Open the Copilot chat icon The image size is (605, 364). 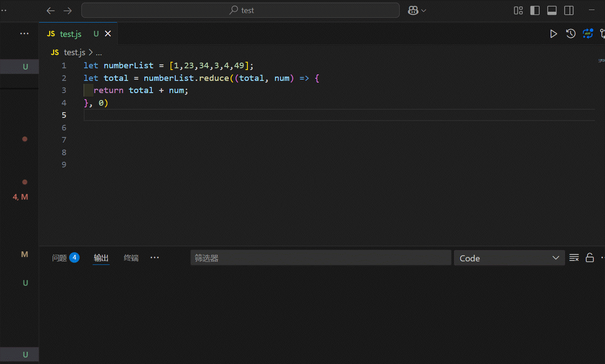click(413, 10)
